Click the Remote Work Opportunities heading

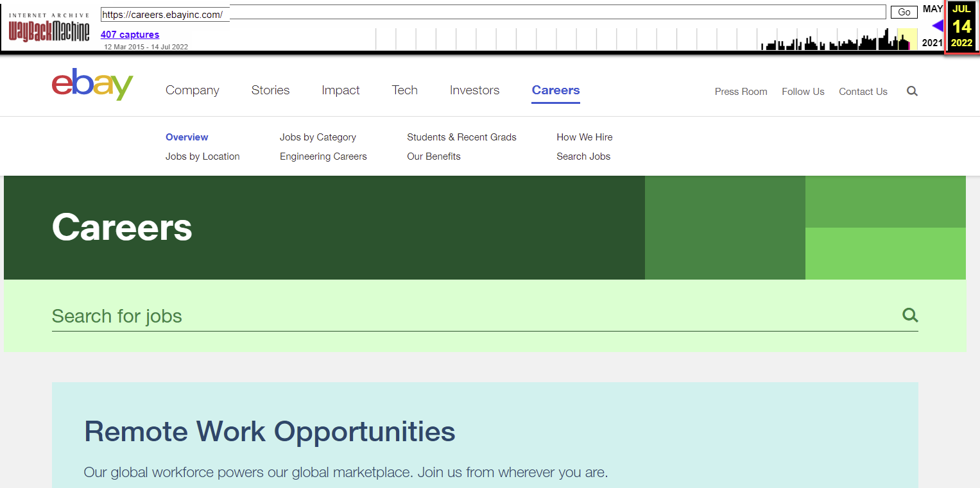270,431
